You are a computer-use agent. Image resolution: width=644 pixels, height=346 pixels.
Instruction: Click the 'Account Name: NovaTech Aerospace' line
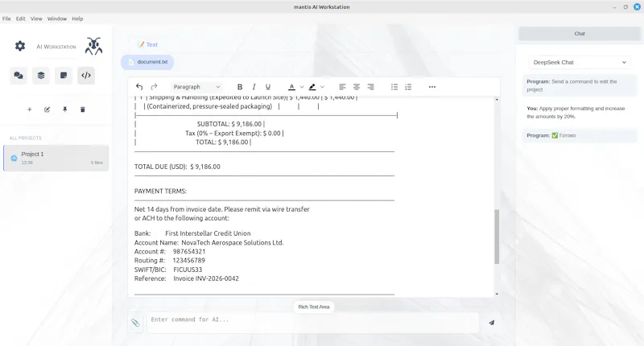pyautogui.click(x=208, y=242)
